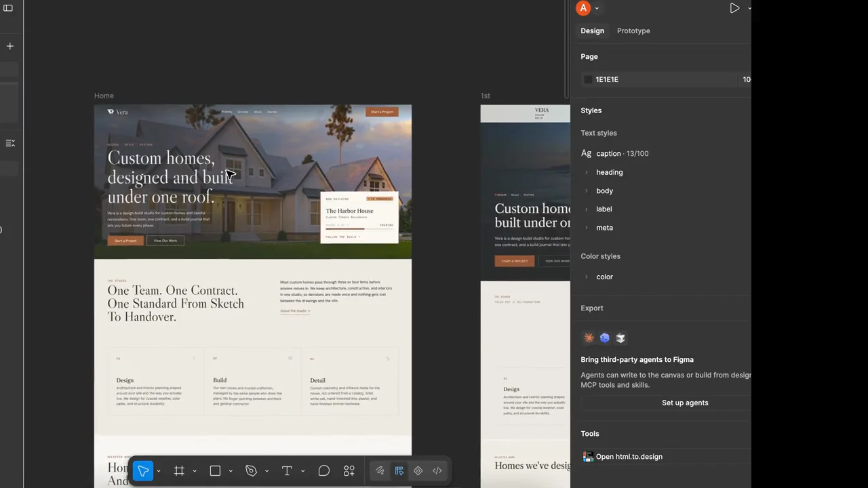Open Move tool options dropdown arrow
868x488 pixels.
(159, 471)
